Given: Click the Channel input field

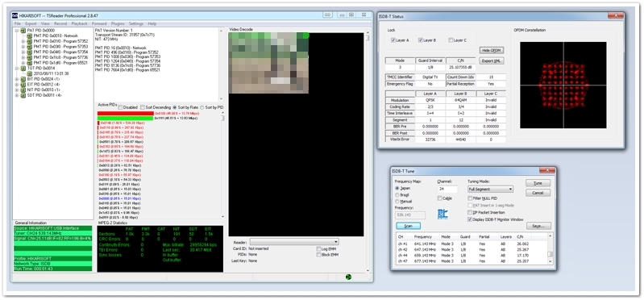Looking at the screenshot, I should coord(447,189).
